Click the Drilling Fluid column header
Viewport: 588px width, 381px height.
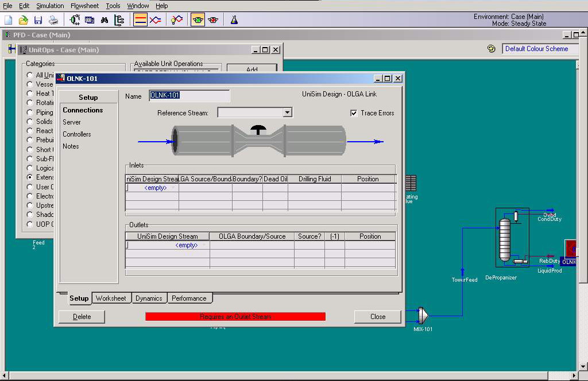(315, 179)
